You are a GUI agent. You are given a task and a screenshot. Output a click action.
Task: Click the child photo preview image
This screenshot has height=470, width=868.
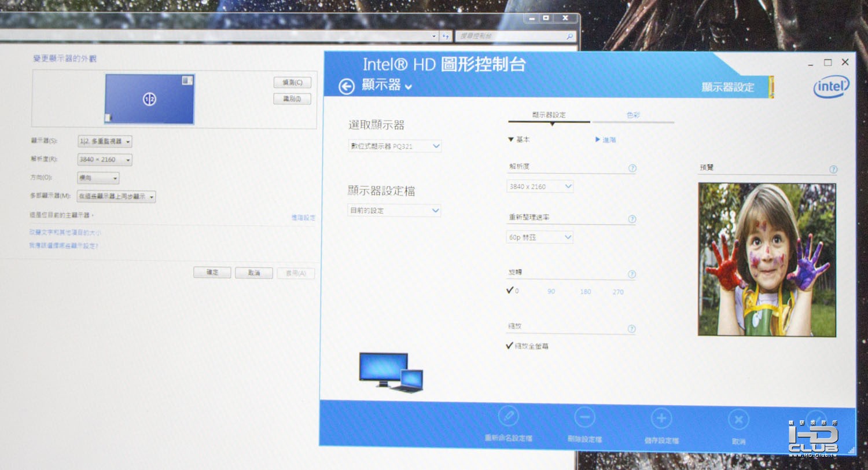pyautogui.click(x=767, y=260)
